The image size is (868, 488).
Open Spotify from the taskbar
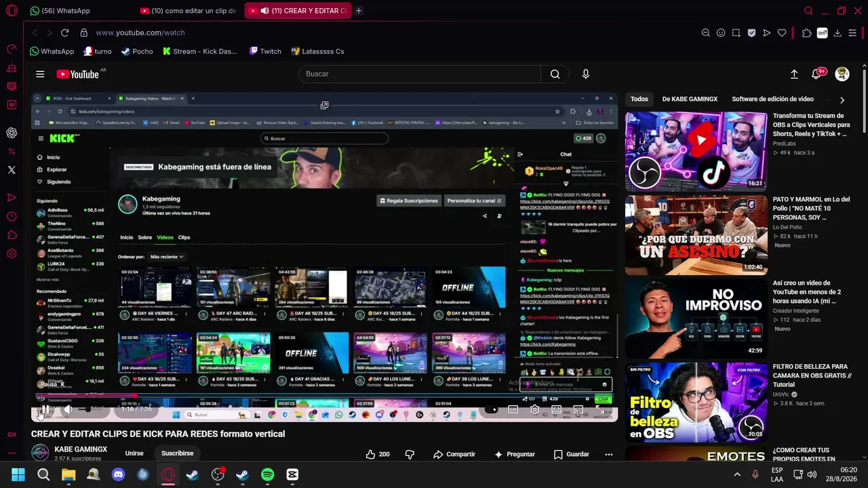[267, 474]
